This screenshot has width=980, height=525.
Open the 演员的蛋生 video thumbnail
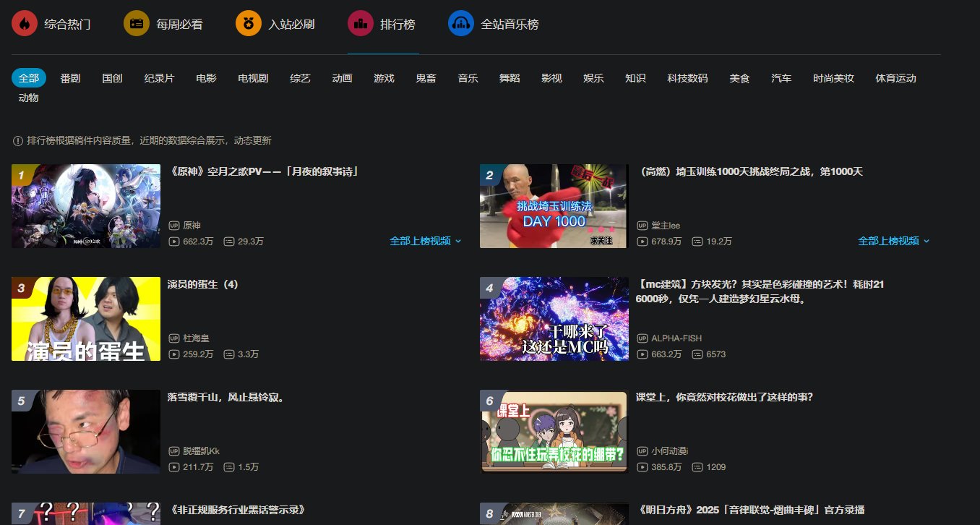click(86, 319)
